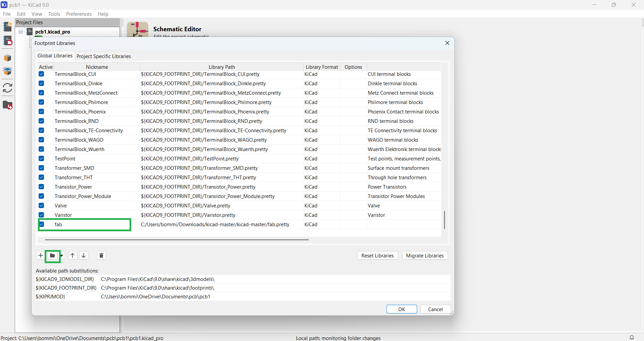644x341 pixels.
Task: Click the refresh arrows icon in the sidebar
Action: click(x=7, y=88)
